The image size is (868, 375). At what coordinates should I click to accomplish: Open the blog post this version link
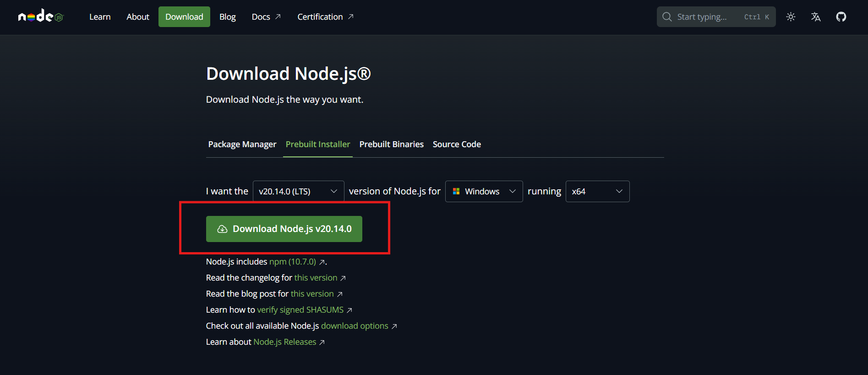[x=317, y=294]
